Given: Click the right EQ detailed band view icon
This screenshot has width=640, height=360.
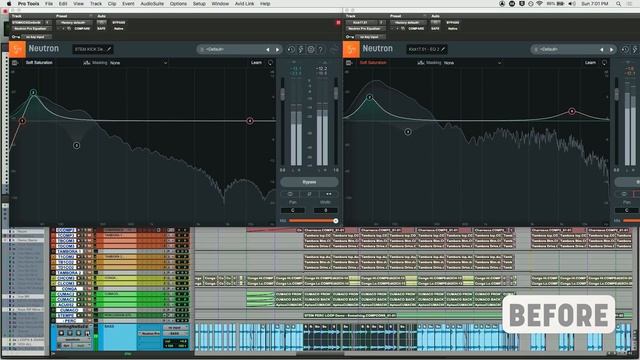Looking at the screenshot, I should coord(349,63).
